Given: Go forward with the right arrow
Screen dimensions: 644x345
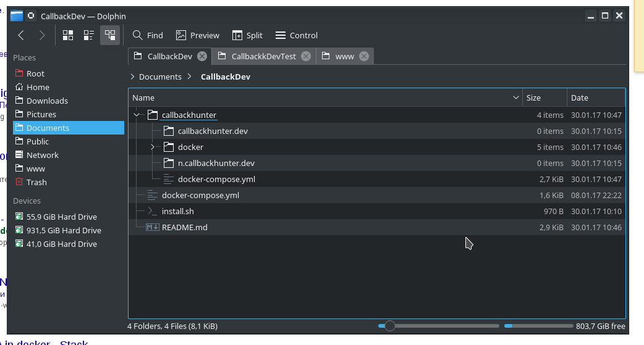Looking at the screenshot, I should tap(41, 35).
